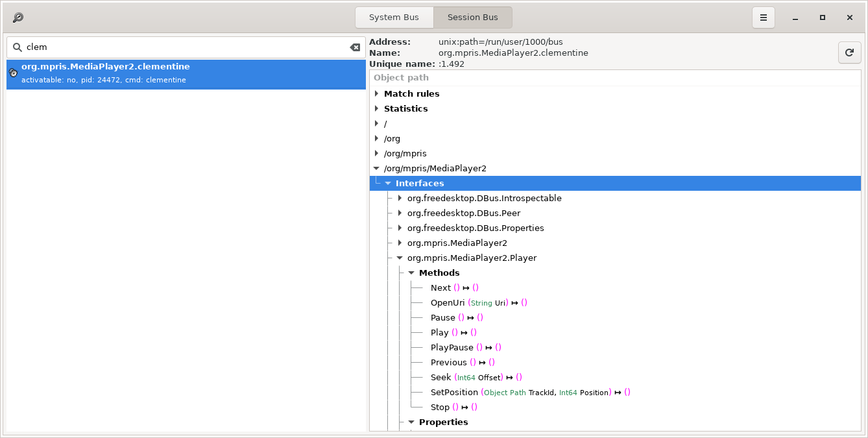Screen dimensions: 868x438
Task: Click the gear icon of clementine bus entry
Action: [13, 74]
